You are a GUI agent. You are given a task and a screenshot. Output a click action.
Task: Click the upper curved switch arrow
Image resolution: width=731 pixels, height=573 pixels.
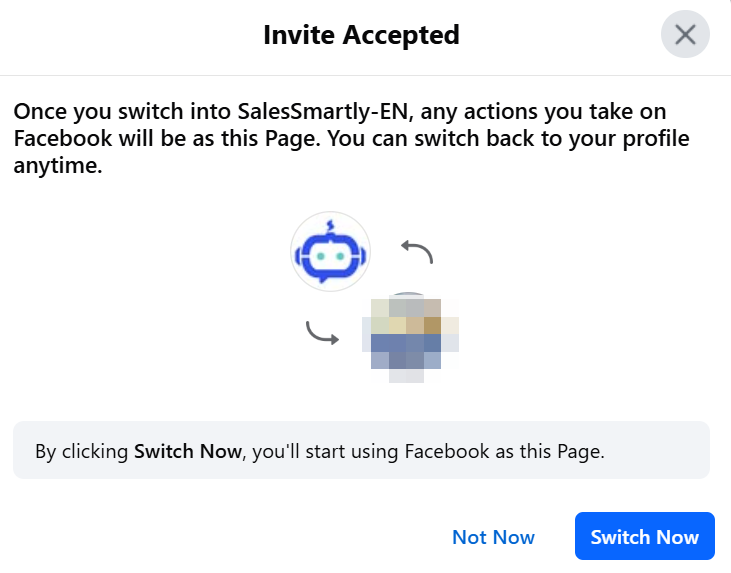(417, 251)
